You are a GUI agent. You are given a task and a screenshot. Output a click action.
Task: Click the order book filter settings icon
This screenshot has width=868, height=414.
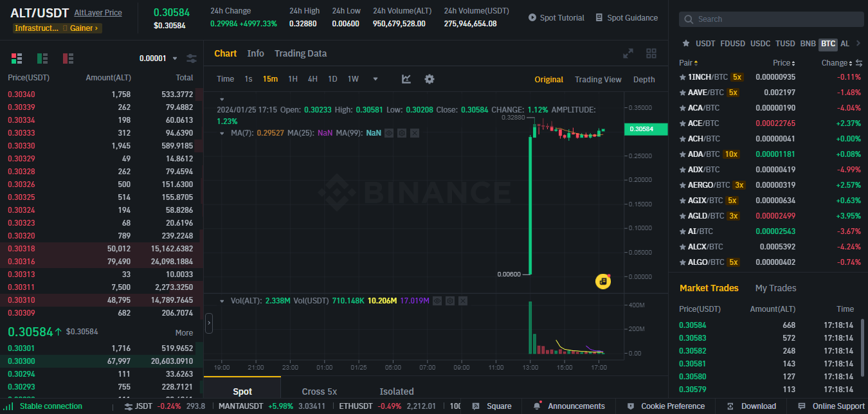(x=191, y=58)
